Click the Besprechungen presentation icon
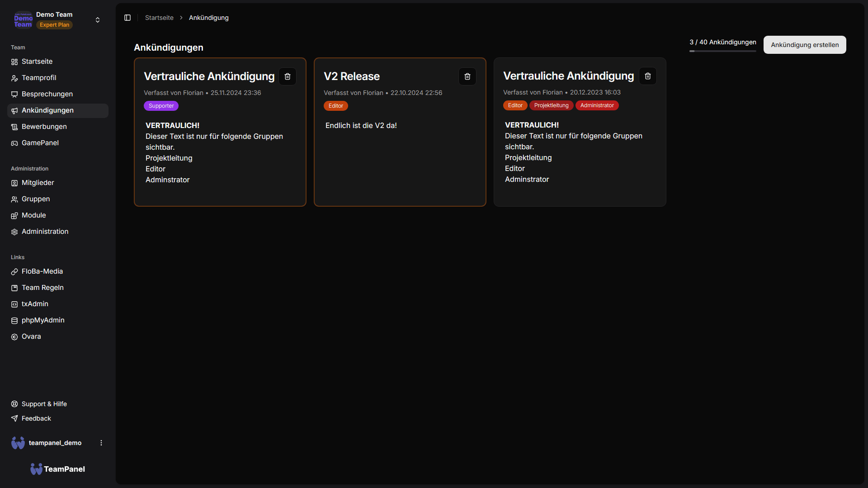 (x=14, y=95)
